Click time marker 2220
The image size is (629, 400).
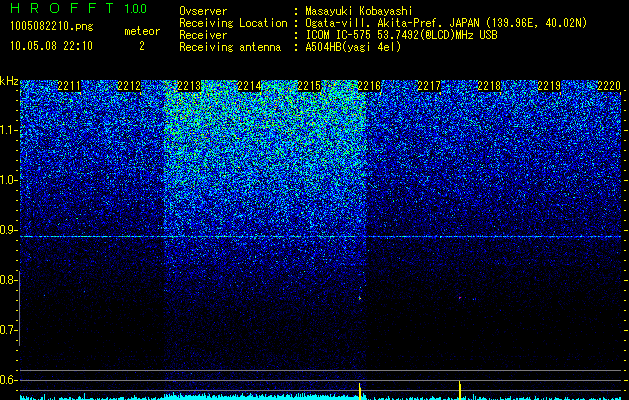[609, 86]
